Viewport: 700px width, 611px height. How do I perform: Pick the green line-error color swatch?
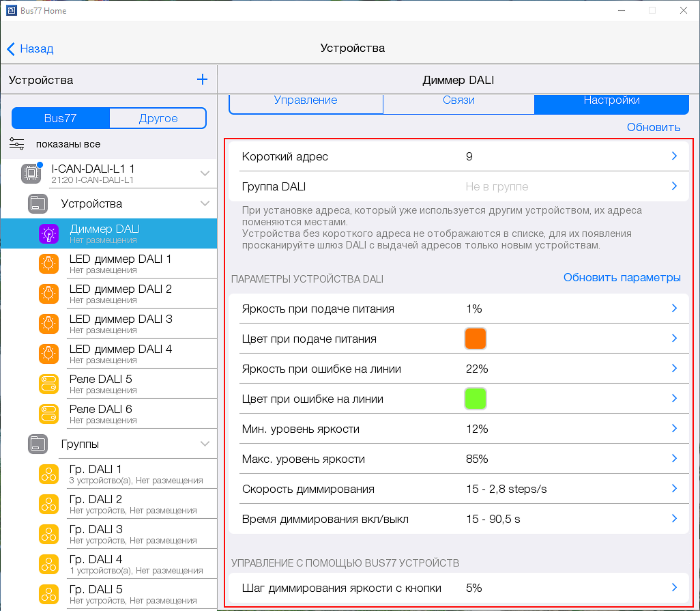click(x=476, y=399)
